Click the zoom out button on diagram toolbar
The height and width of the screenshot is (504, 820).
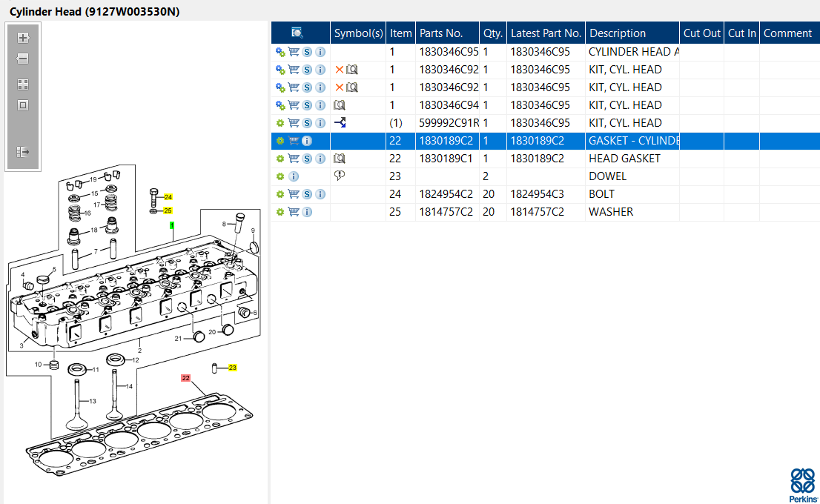pos(23,59)
